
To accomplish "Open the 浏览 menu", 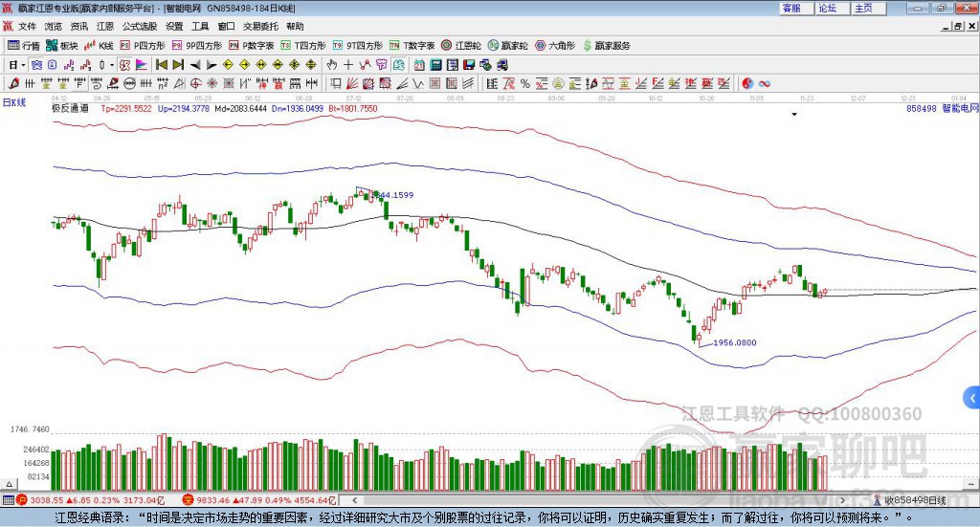I will 54,26.
